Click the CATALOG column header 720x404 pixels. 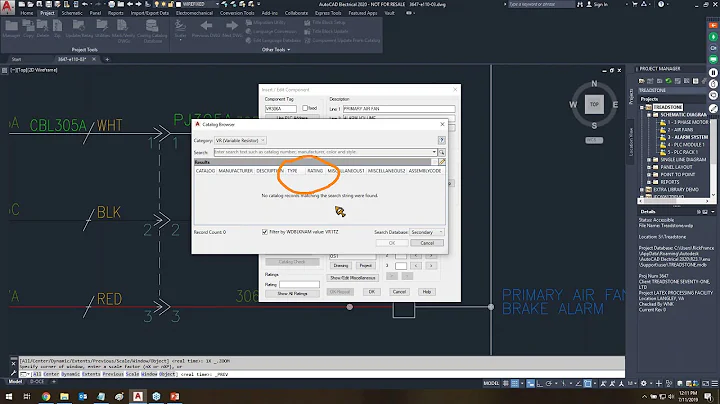[205, 171]
